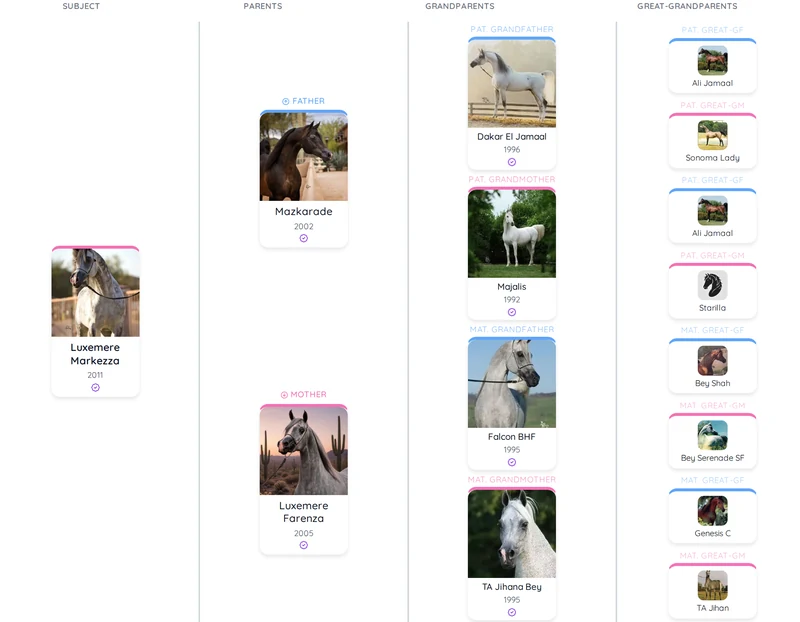Open the Luxemere Farenza mother photo

point(304,451)
